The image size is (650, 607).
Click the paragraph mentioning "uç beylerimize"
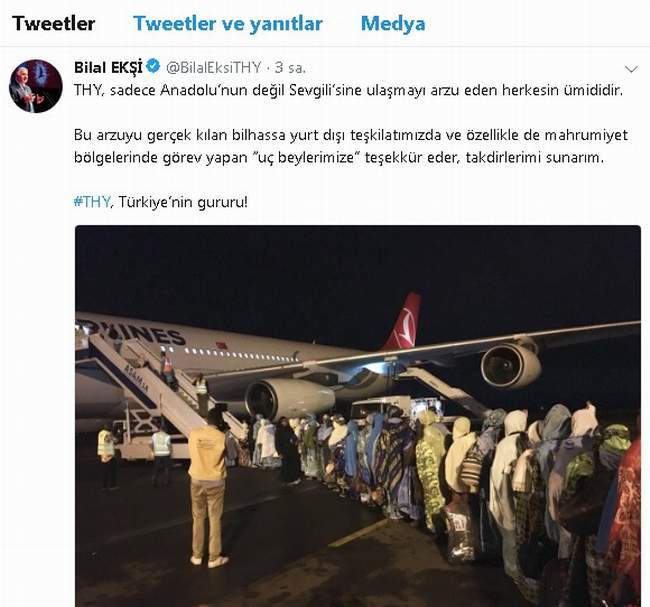coord(351,146)
